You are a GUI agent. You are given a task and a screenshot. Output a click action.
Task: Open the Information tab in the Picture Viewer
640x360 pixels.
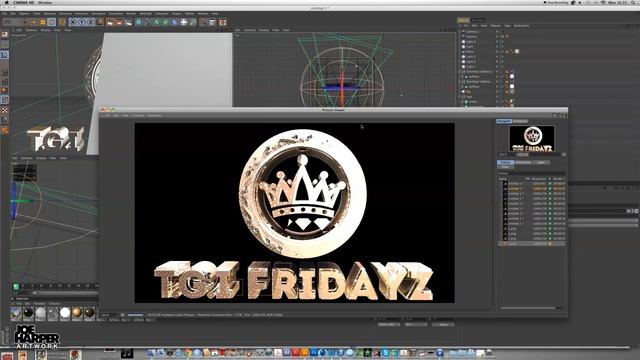point(523,162)
